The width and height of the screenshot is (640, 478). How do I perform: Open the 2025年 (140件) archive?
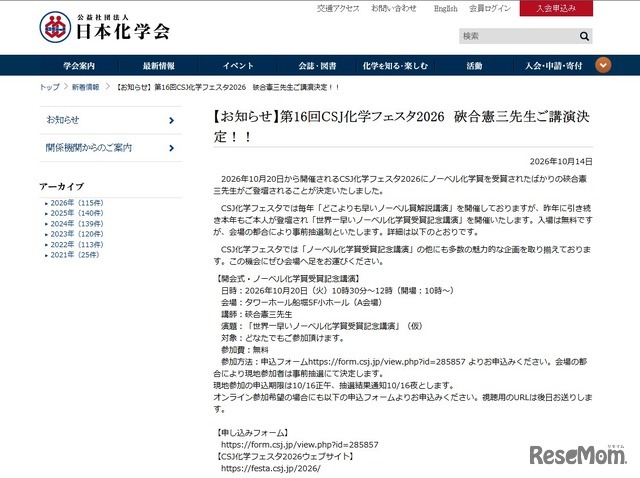[77, 213]
